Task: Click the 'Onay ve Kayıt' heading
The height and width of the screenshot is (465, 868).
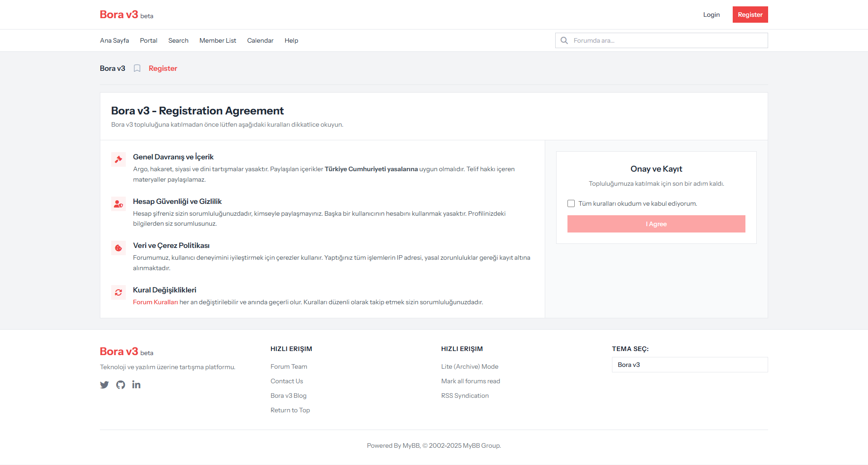Action: [x=656, y=169]
